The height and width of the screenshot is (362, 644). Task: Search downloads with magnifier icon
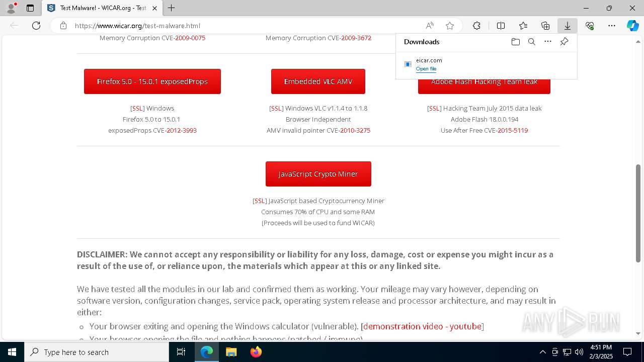pyautogui.click(x=532, y=42)
